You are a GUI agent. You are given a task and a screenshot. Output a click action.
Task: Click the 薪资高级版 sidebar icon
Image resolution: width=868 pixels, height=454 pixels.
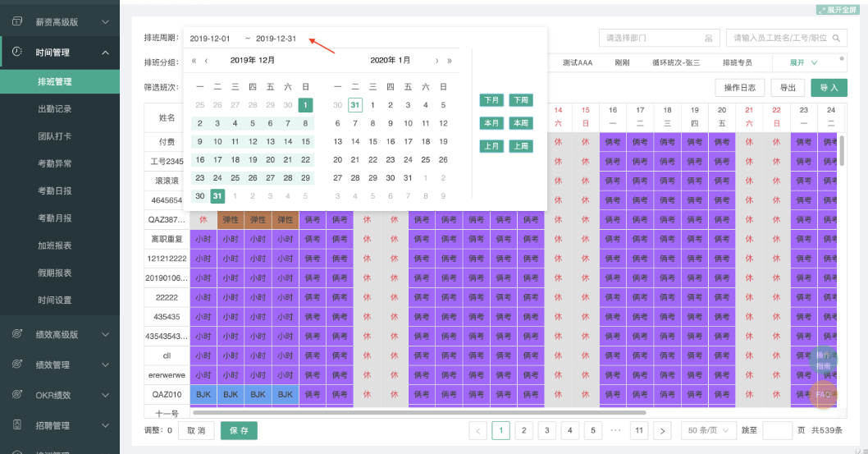tap(17, 21)
